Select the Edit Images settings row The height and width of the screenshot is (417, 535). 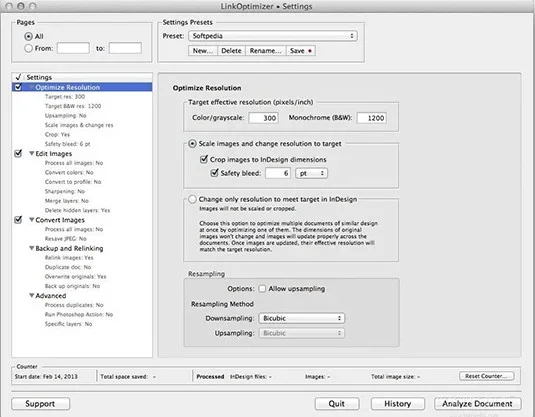coord(82,154)
